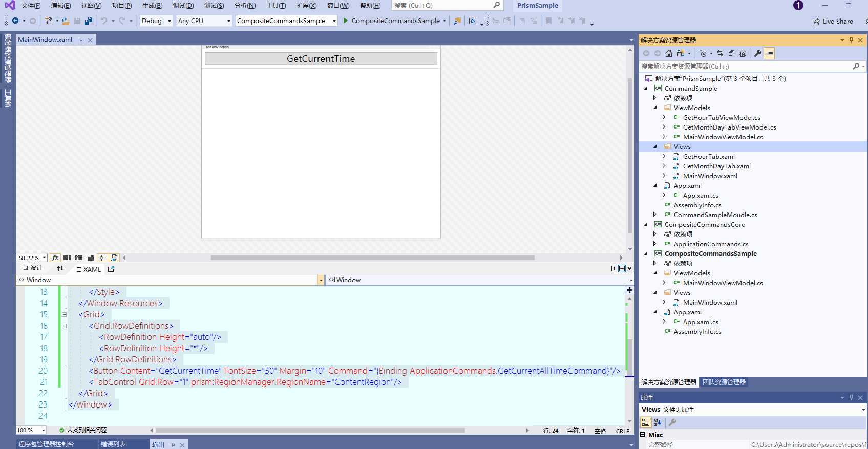Open Properties via the wrench icon
Screen dimensions: 868x449
coord(758,53)
